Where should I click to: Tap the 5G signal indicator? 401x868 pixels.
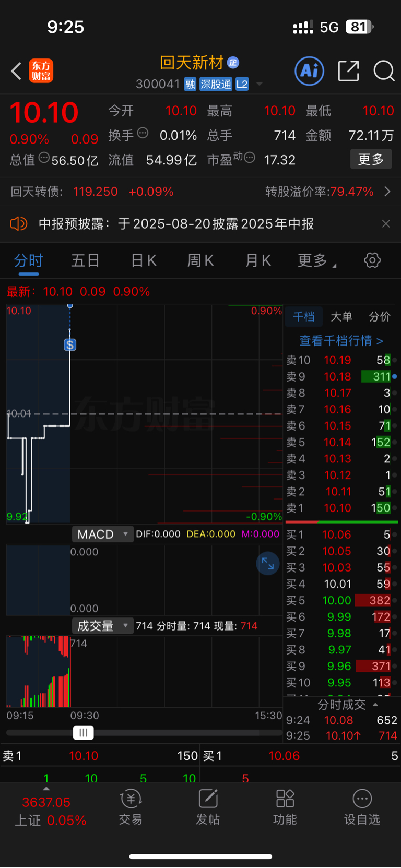329,27
